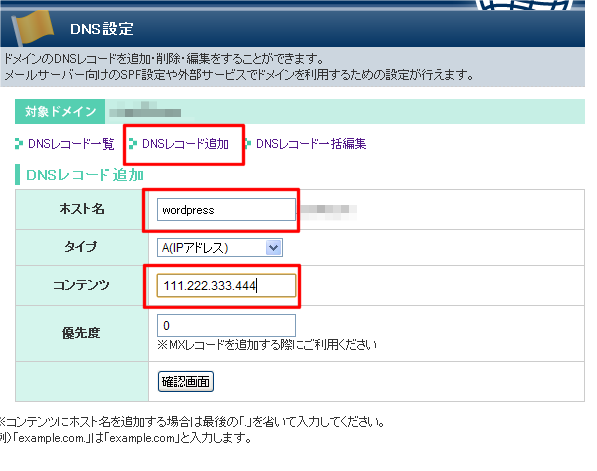Click the golden flag icon in header
The width and height of the screenshot is (597, 471).
pyautogui.click(x=33, y=28)
